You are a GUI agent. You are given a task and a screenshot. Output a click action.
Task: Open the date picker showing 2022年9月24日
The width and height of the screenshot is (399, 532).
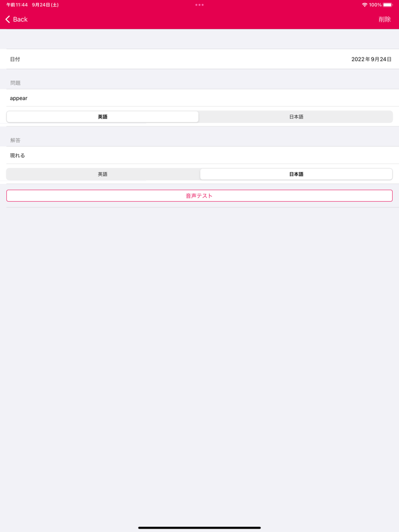(371, 59)
